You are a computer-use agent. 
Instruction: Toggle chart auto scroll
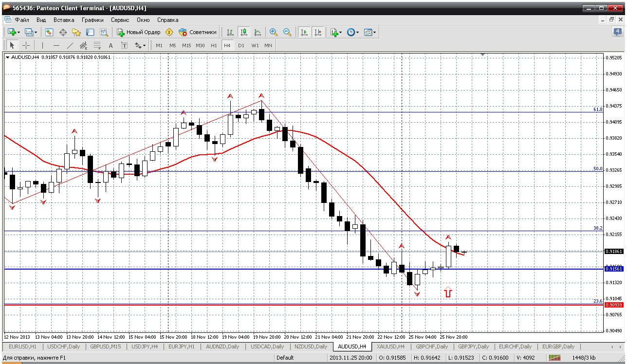coord(304,32)
